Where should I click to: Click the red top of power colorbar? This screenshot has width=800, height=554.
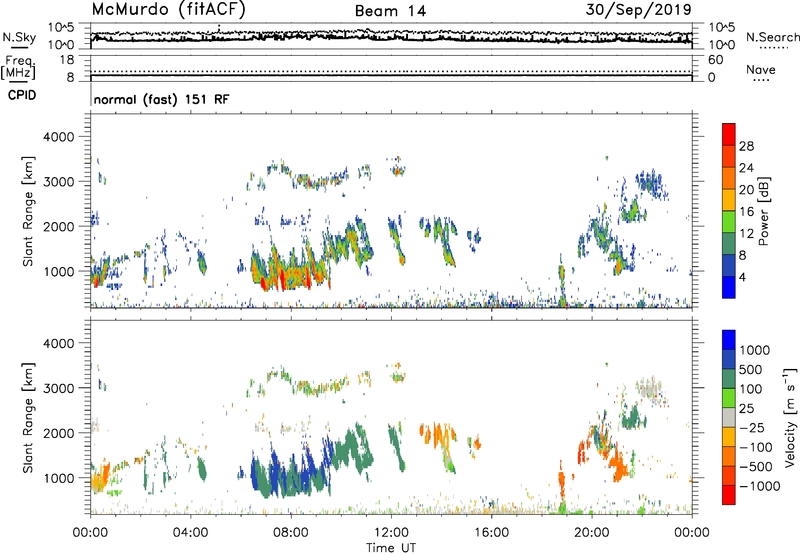[729, 135]
